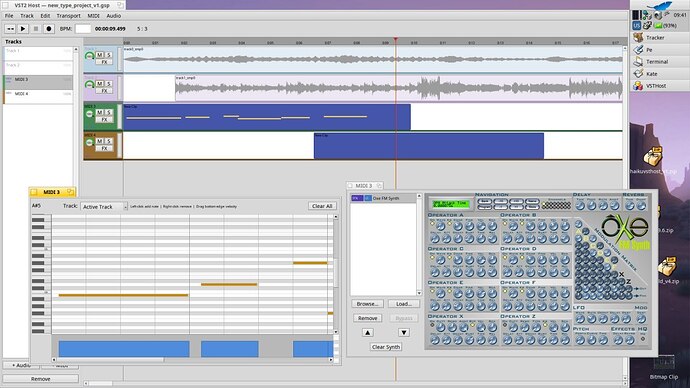The image size is (690, 388).
Task: Mute Track 1 with its M button
Action: coord(99,55)
